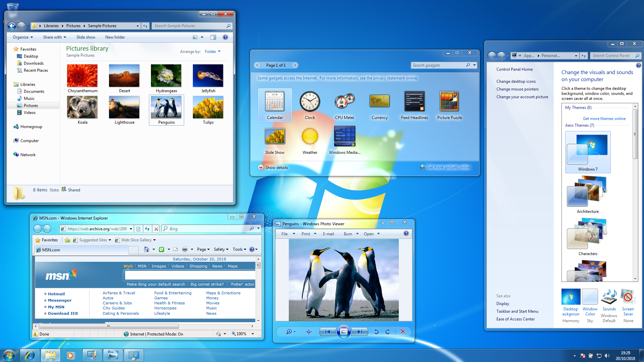Select the Architecture theme thumbnail
Screen dimensions: 644x362
[587, 192]
